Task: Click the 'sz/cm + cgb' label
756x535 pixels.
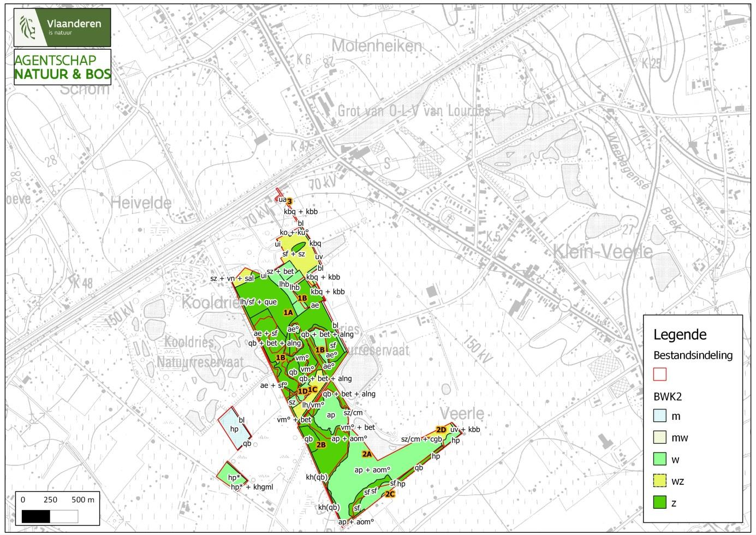Action: click(x=421, y=439)
